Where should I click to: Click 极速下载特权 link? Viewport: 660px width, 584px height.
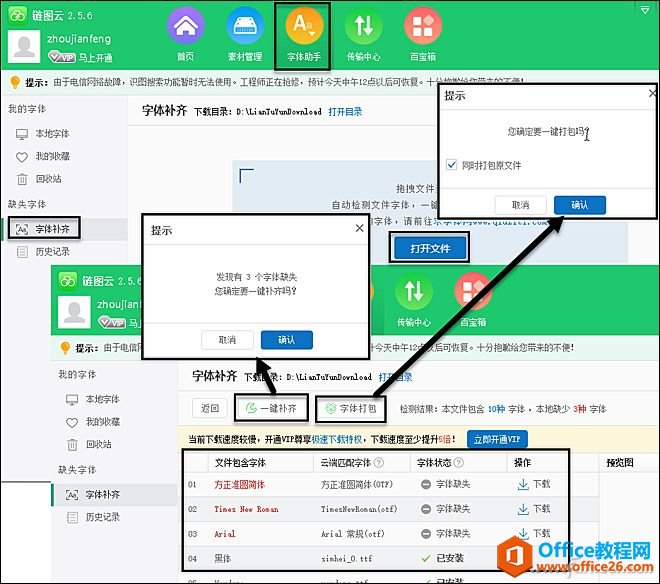337,440
